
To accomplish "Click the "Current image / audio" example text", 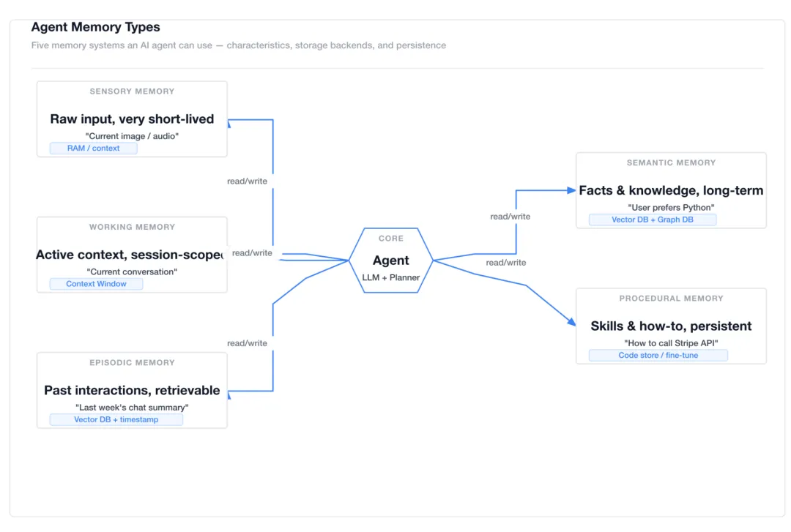I will click(132, 136).
